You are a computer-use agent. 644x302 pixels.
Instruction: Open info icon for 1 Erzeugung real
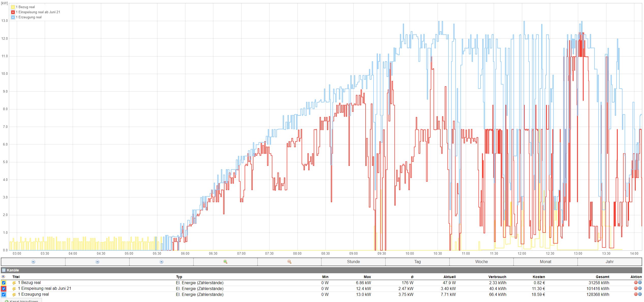pyautogui.click(x=640, y=294)
